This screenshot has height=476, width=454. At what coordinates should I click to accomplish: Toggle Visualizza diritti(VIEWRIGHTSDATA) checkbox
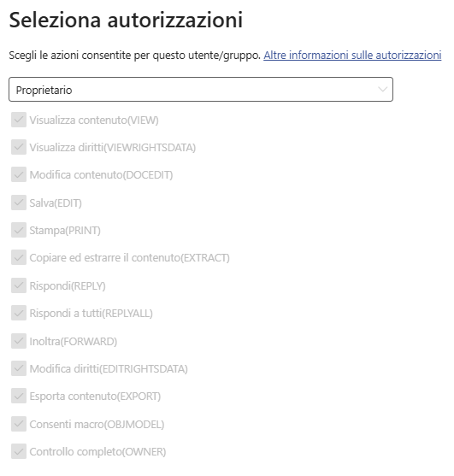click(19, 147)
